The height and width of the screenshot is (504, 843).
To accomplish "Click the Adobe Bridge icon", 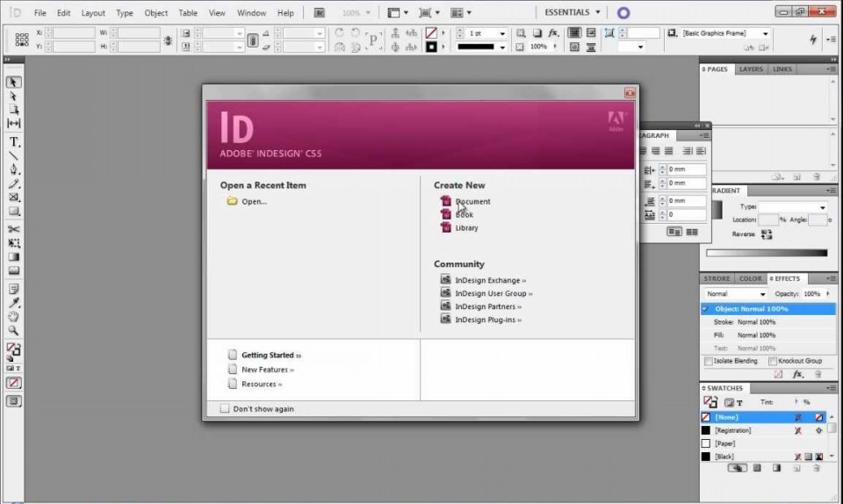I will click(319, 12).
